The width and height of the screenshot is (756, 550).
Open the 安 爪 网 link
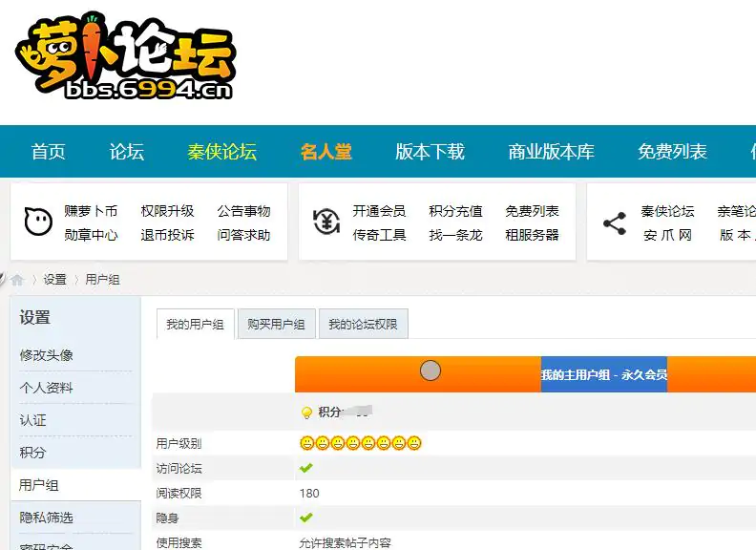coord(667,235)
